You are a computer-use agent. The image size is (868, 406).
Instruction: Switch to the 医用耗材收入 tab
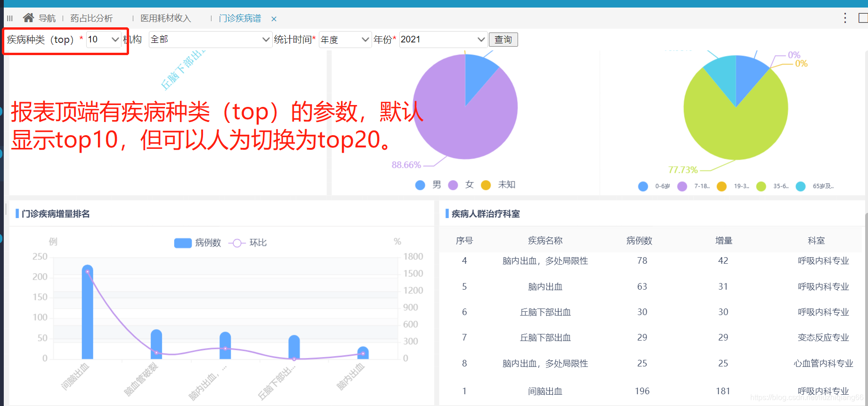(166, 18)
